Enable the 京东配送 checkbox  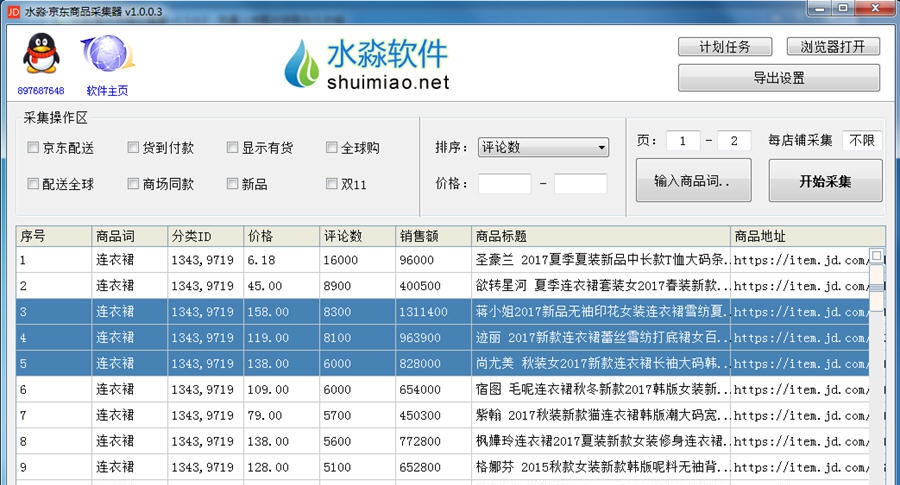click(33, 148)
